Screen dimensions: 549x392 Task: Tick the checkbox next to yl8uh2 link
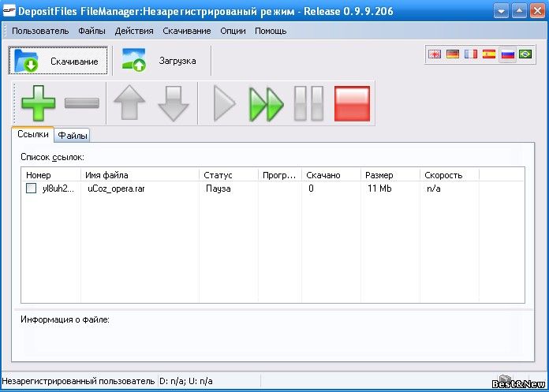(x=31, y=189)
